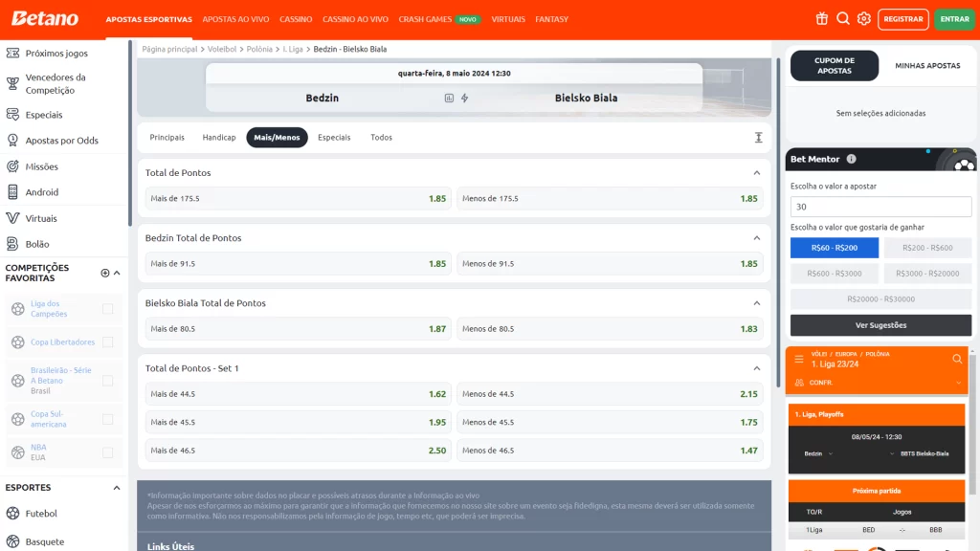Open the Apostas por Odds icon

(x=12, y=140)
